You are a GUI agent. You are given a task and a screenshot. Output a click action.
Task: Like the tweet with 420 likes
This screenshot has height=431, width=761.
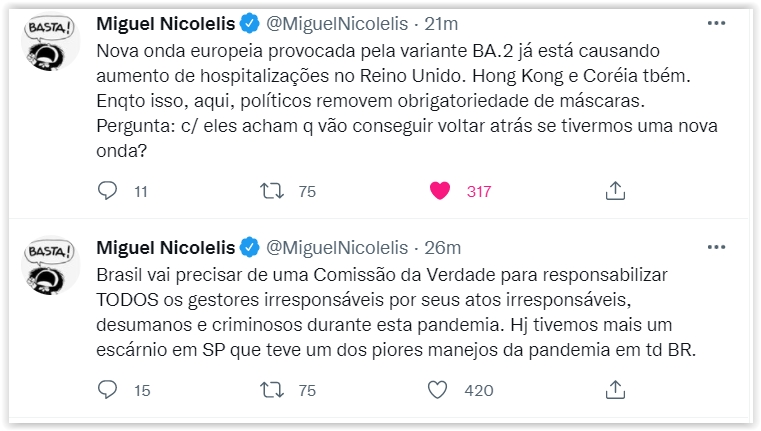(x=438, y=389)
